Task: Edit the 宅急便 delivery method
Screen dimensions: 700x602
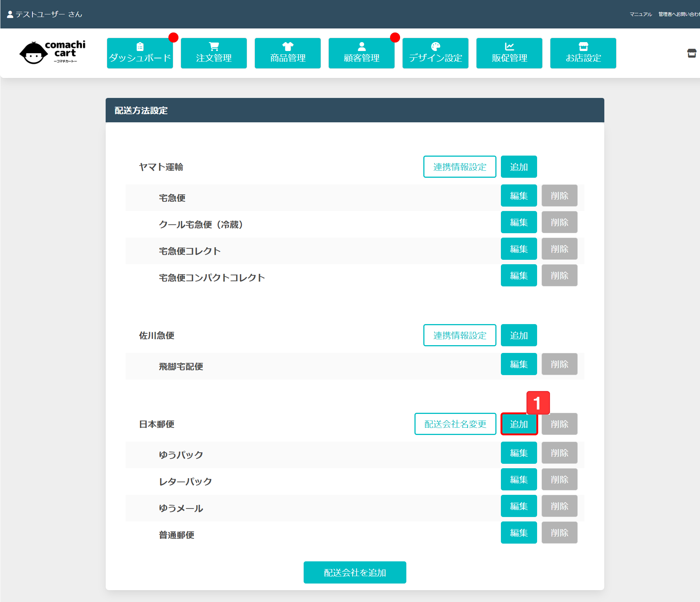Action: (x=519, y=195)
